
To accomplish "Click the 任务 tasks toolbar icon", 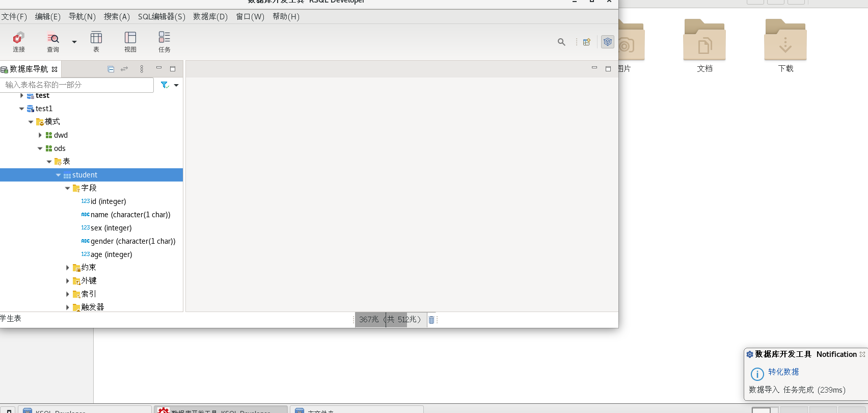I will point(165,41).
